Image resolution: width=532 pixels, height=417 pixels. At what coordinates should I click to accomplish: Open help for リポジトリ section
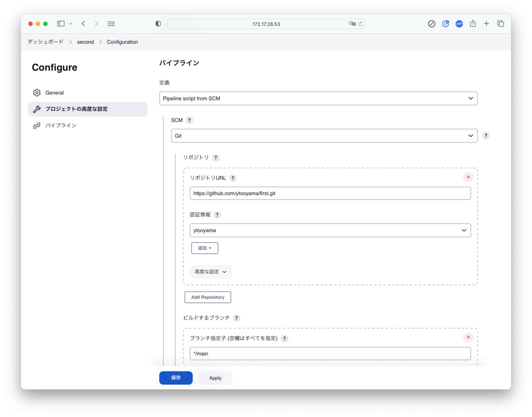coord(216,158)
